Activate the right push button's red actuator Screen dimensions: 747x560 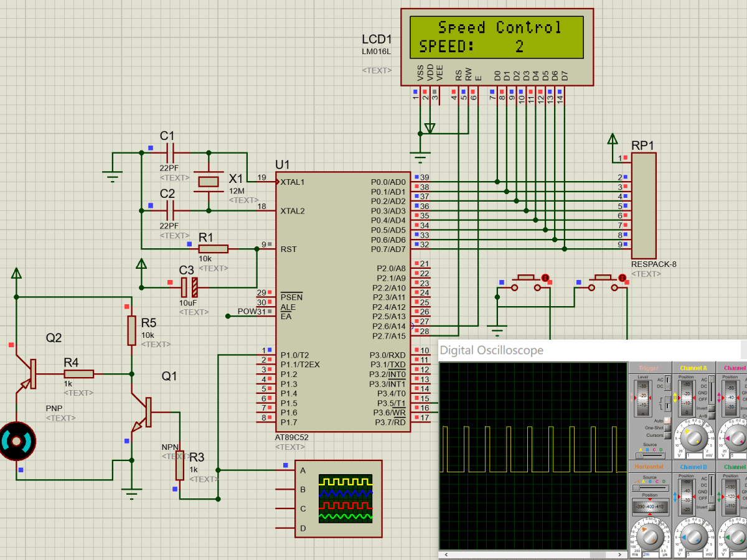pyautogui.click(x=622, y=278)
